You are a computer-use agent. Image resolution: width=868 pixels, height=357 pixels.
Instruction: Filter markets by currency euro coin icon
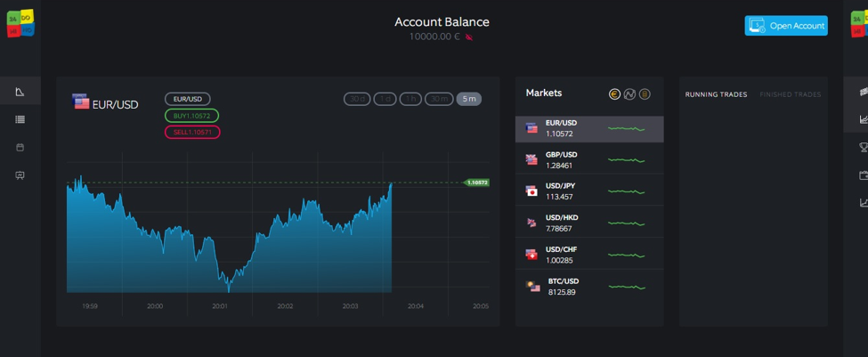[x=614, y=94]
